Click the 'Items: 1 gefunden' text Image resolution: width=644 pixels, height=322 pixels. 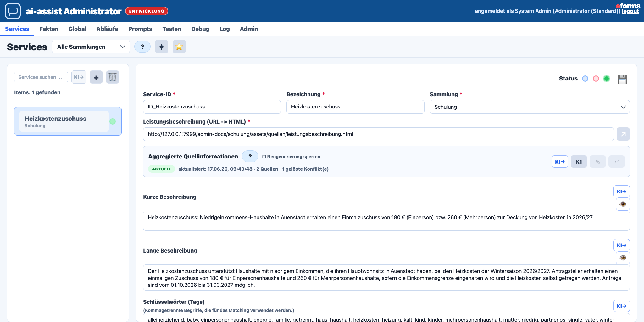pos(37,92)
